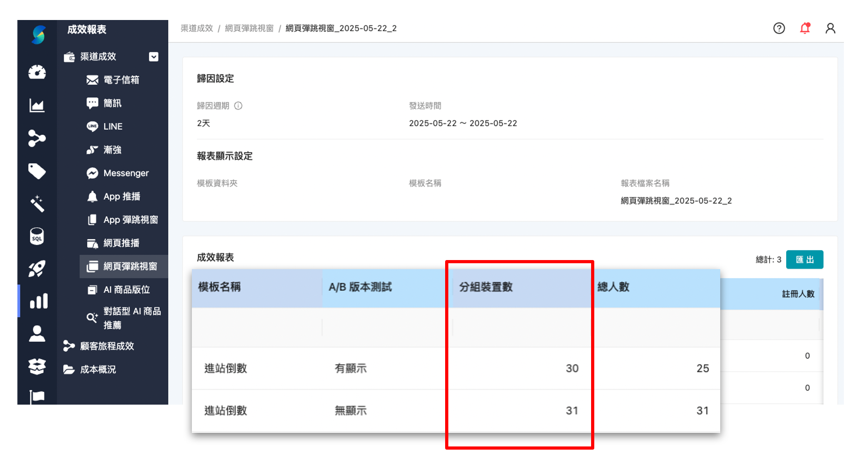Open the dashboard speedometer icon
Image resolution: width=868 pixels, height=476 pixels.
pyautogui.click(x=37, y=72)
